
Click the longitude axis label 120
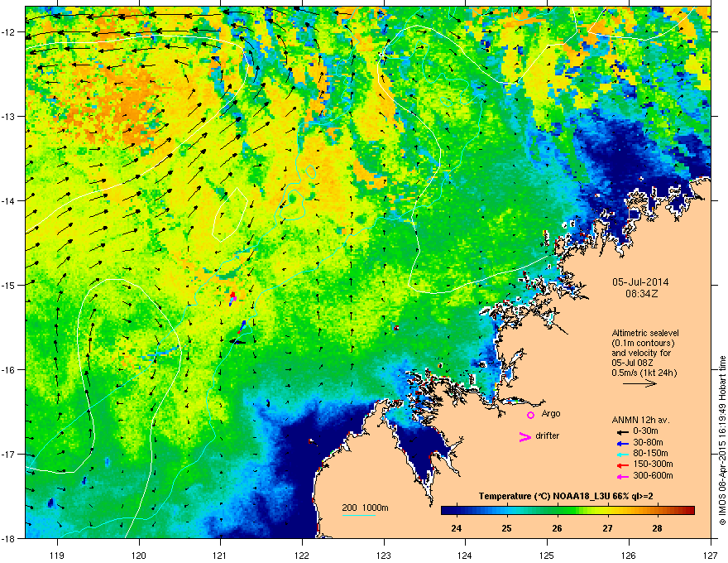pos(139,555)
